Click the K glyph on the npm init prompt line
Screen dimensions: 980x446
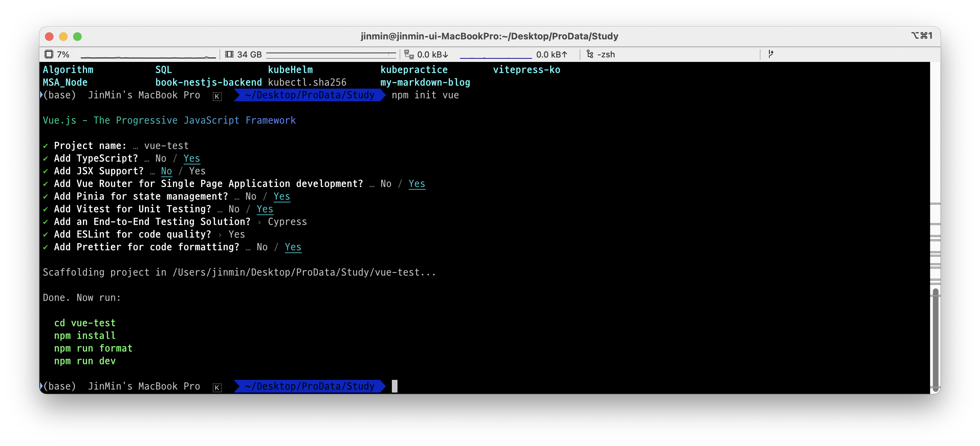[x=217, y=96]
